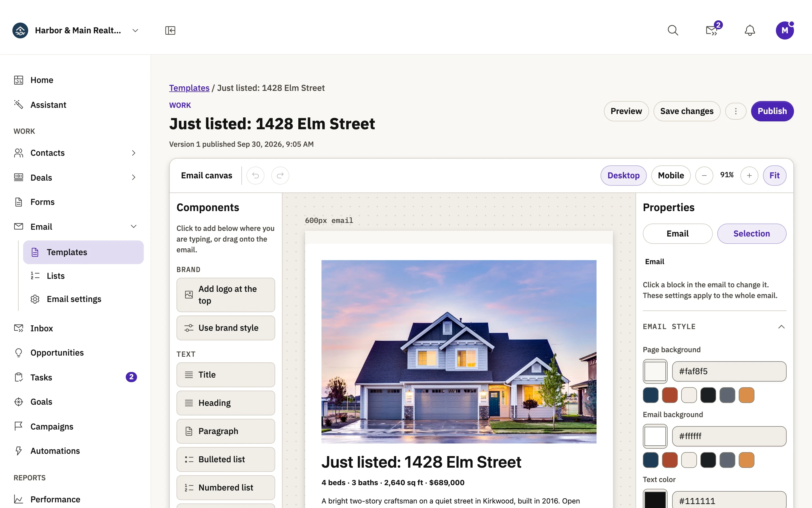812x508 pixels.
Task: Collapse the sidebar with the panel icon
Action: point(170,30)
